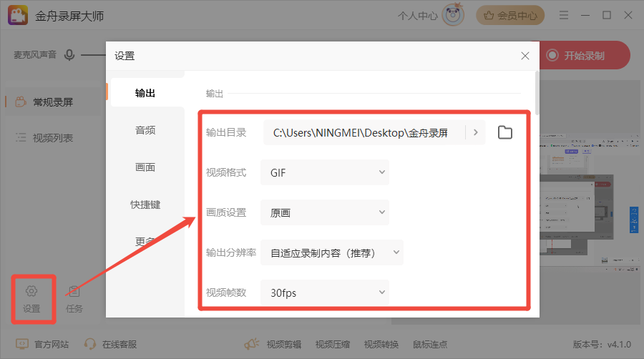The height and width of the screenshot is (359, 644).
Task: Click the microphone icon beside 麦克风声音
Action: [69, 54]
